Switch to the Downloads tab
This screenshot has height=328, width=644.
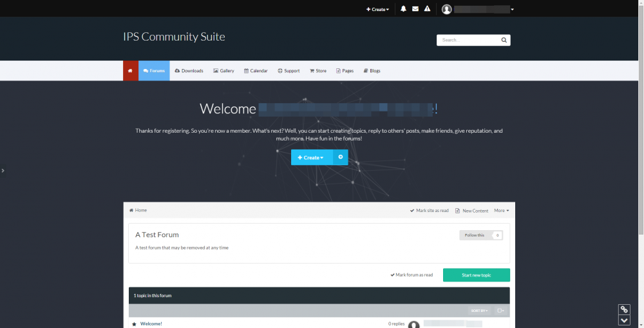point(189,71)
